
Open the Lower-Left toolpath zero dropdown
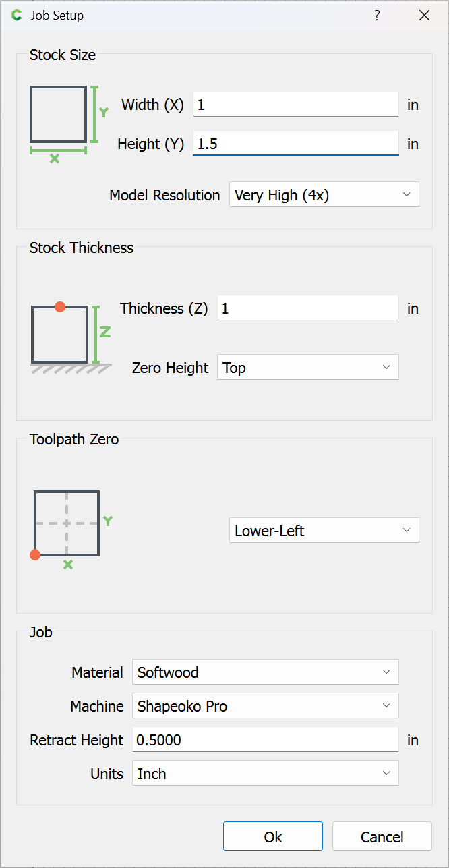(324, 531)
